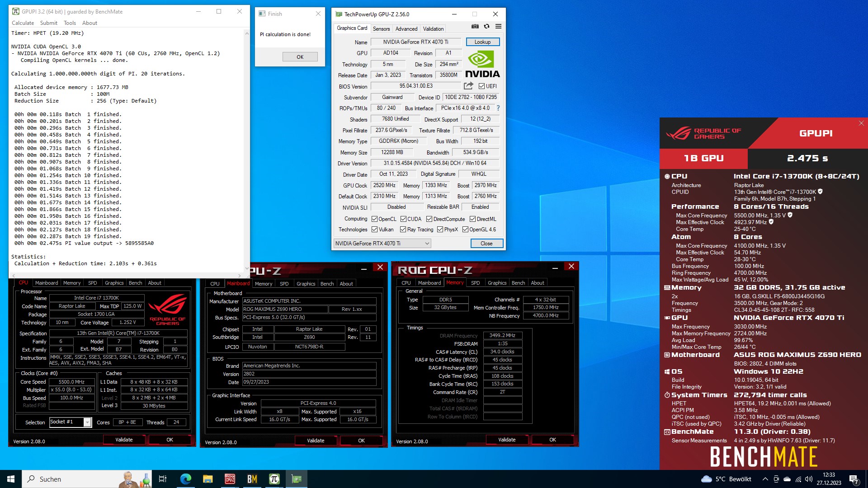
Task: Open Calculate menu in GPUPI
Action: [23, 23]
